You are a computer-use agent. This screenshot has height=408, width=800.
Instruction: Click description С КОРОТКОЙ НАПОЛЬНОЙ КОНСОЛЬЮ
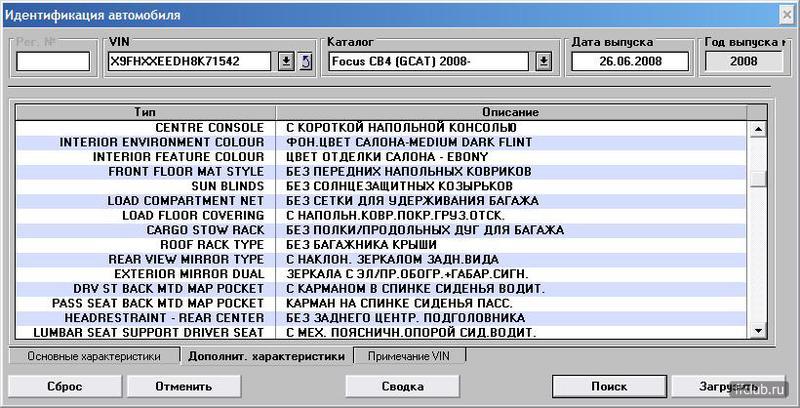point(401,128)
